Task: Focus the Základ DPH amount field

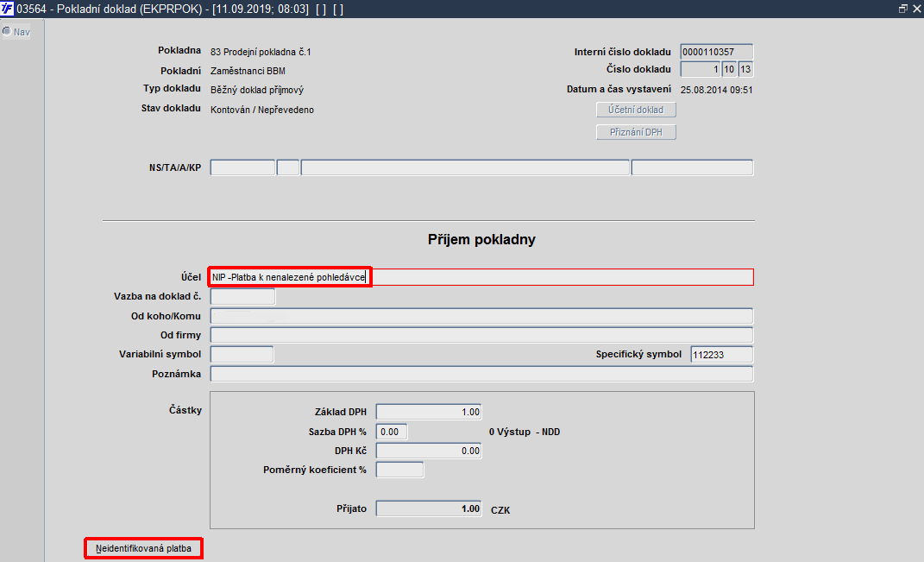Action: (429, 412)
